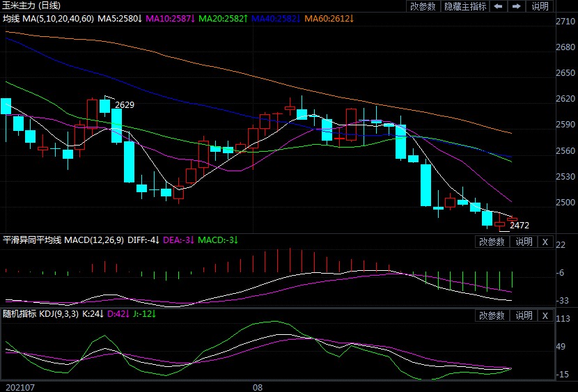Click the MA40:2582 blue legend label
The width and height of the screenshot is (578, 392).
[x=275, y=17]
